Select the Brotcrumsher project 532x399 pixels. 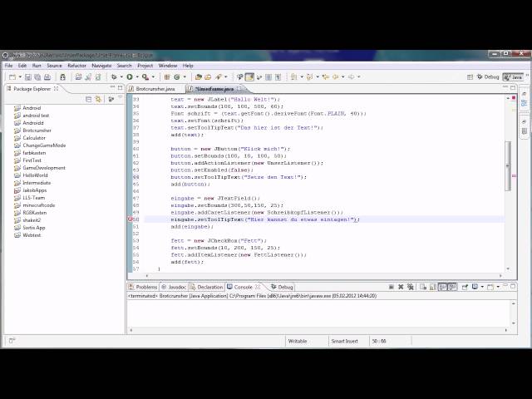(37, 131)
